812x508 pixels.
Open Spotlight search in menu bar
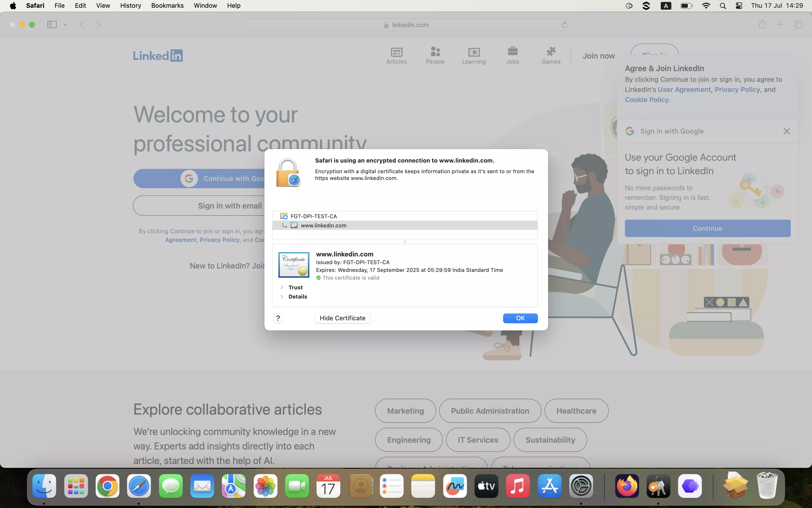coord(723,6)
